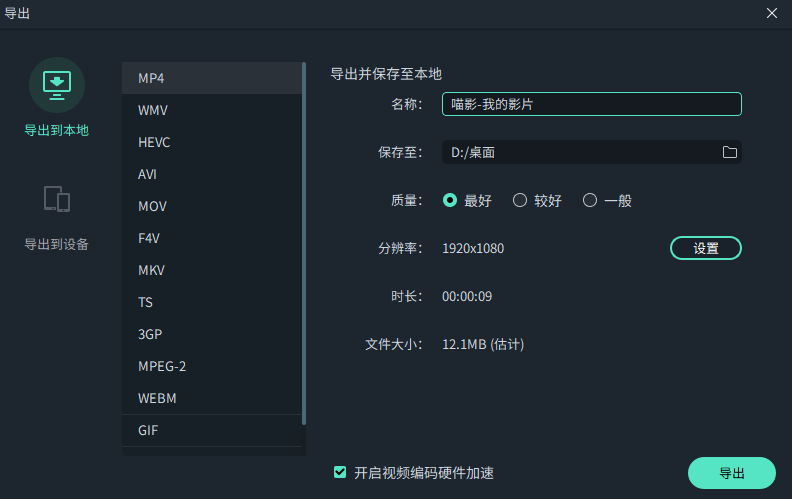Pick the MKV format entry

[212, 270]
